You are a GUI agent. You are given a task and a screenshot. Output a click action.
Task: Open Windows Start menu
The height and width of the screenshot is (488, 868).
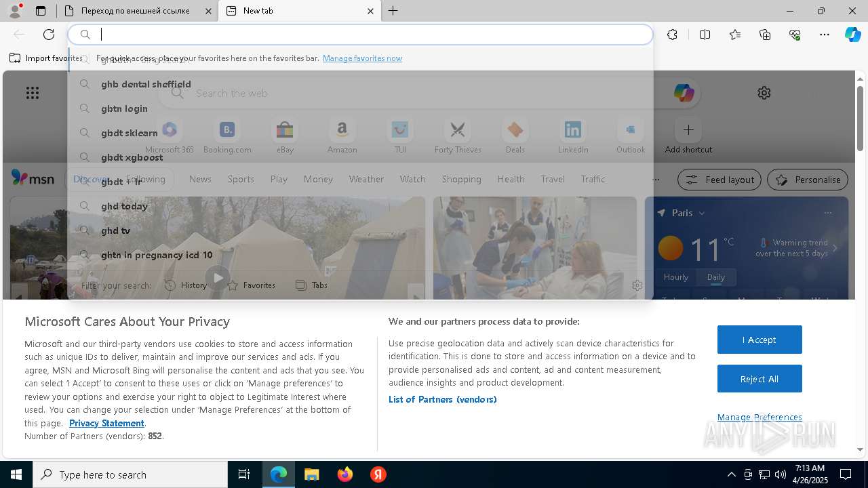(16, 474)
